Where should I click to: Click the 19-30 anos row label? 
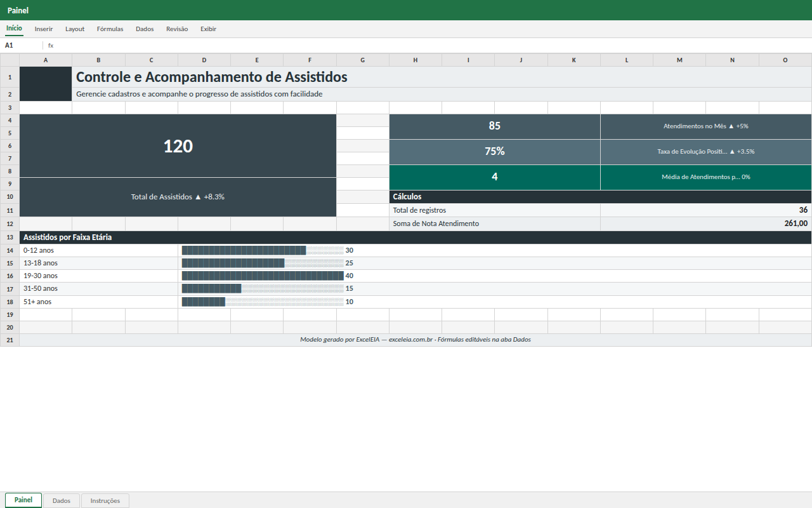[99, 276]
